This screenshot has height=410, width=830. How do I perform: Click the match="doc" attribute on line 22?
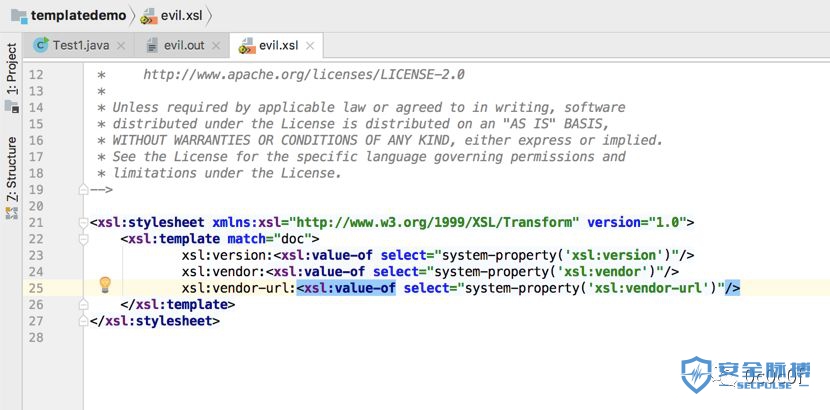[x=269, y=239]
